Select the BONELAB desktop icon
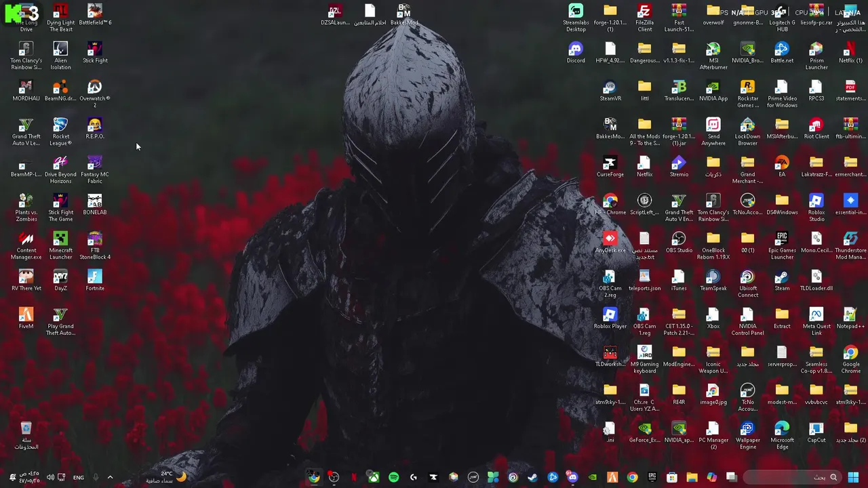868x488 pixels. 95,205
